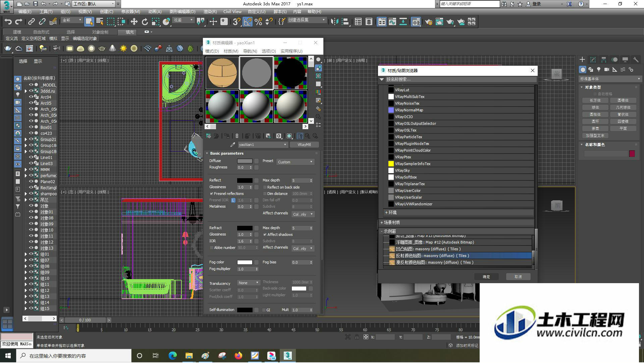Hide the Plane02 object eye icon
Image resolution: width=644 pixels, height=363 pixels.
(x=31, y=182)
